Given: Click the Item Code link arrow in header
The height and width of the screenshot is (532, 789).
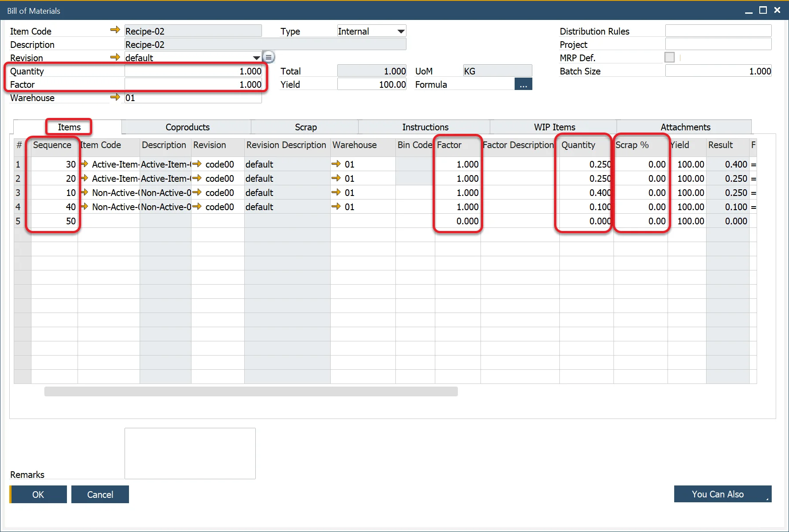Looking at the screenshot, I should [x=115, y=30].
